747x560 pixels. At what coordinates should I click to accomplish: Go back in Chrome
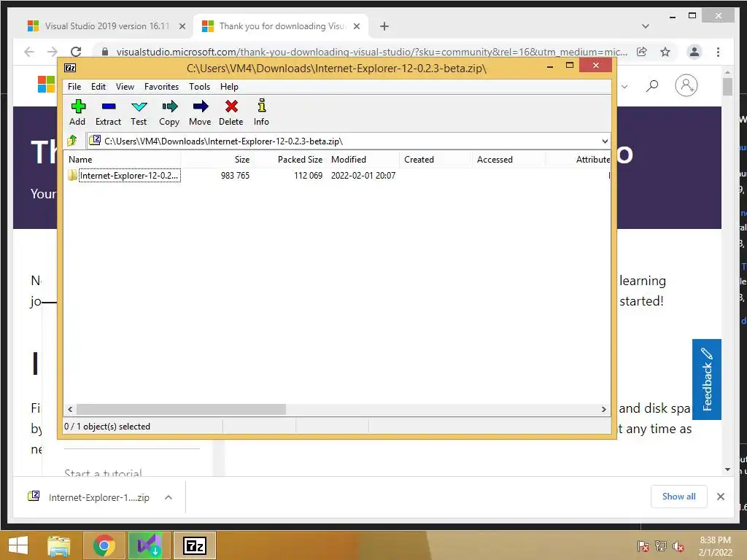[x=29, y=52]
